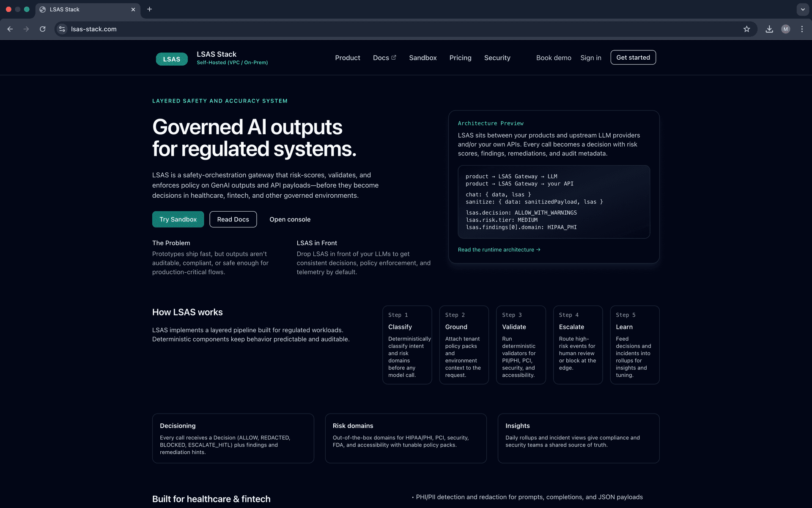Reload the page using the refresh icon

pyautogui.click(x=42, y=29)
